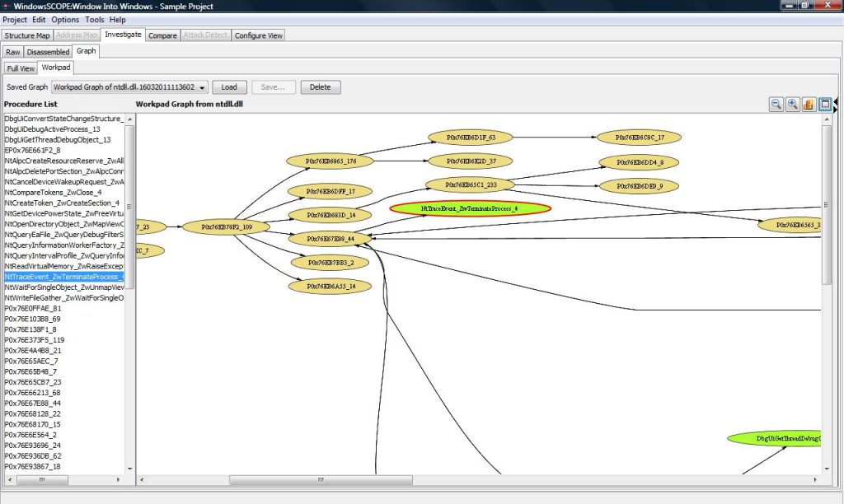Switch to the Configure View tab
Image resolution: width=844 pixels, height=504 pixels.
click(x=258, y=35)
